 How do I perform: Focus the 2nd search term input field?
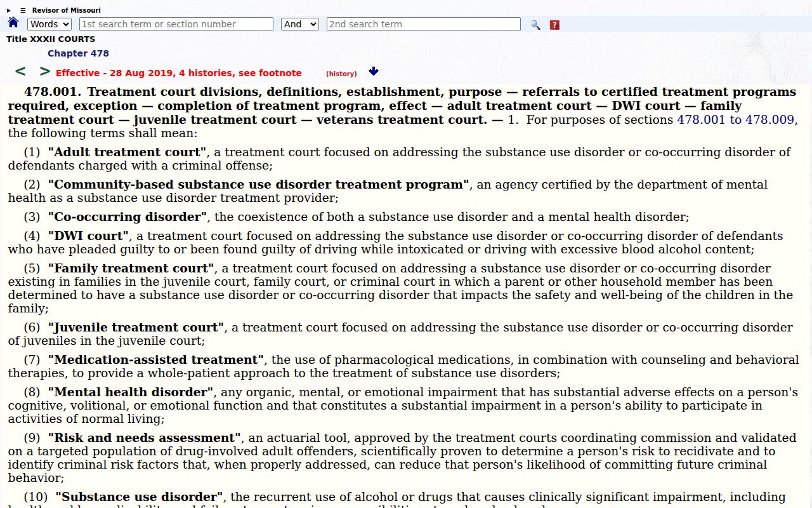tap(424, 24)
